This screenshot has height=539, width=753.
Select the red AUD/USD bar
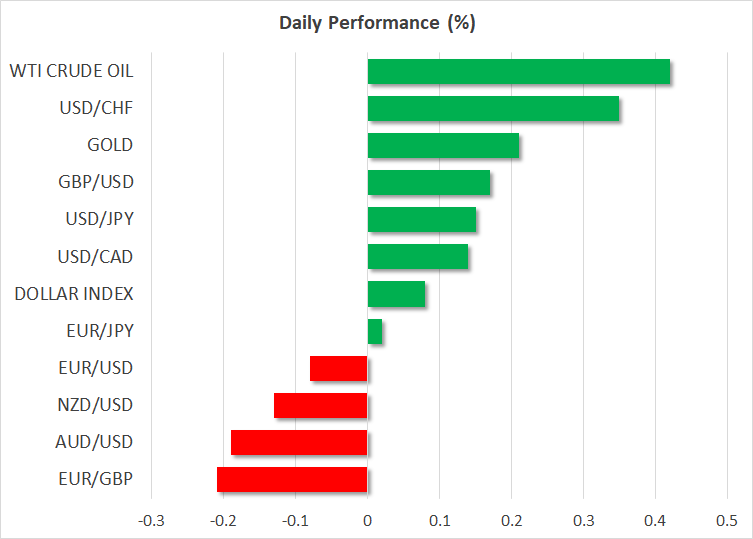pos(299,442)
